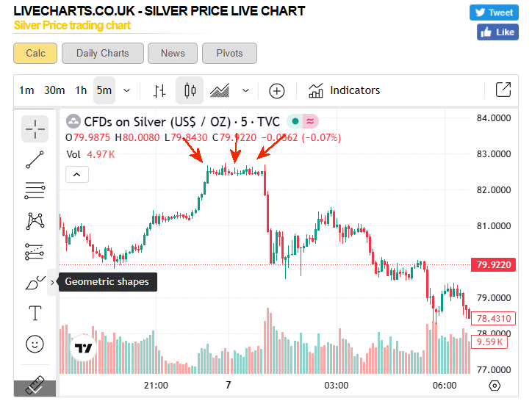Select the ruler measure tool
532x401 pixels.
(35, 387)
